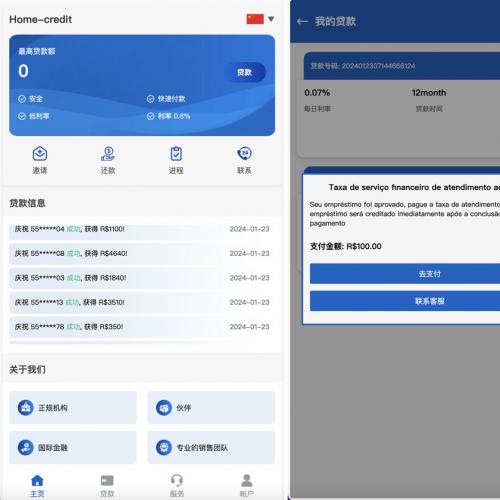Open the 帐户 account tab
The width and height of the screenshot is (500, 500).
pos(247,486)
